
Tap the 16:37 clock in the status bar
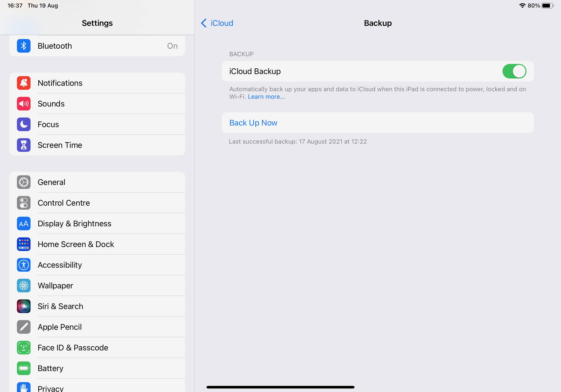[x=15, y=5]
